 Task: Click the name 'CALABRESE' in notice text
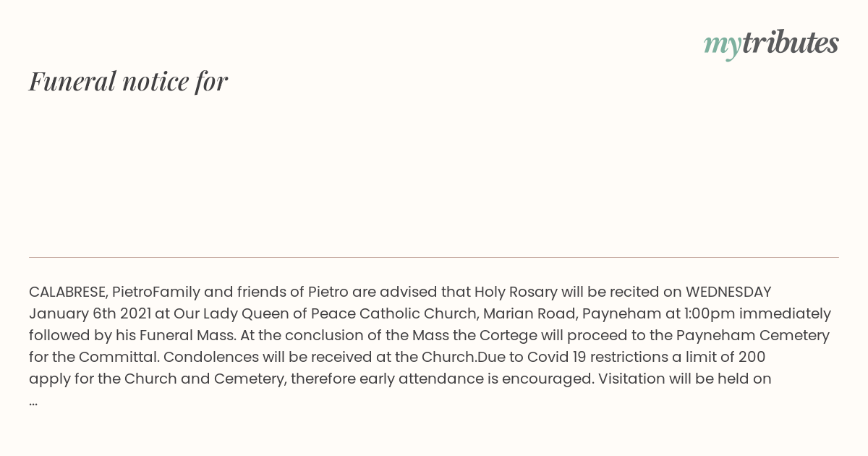(x=68, y=292)
